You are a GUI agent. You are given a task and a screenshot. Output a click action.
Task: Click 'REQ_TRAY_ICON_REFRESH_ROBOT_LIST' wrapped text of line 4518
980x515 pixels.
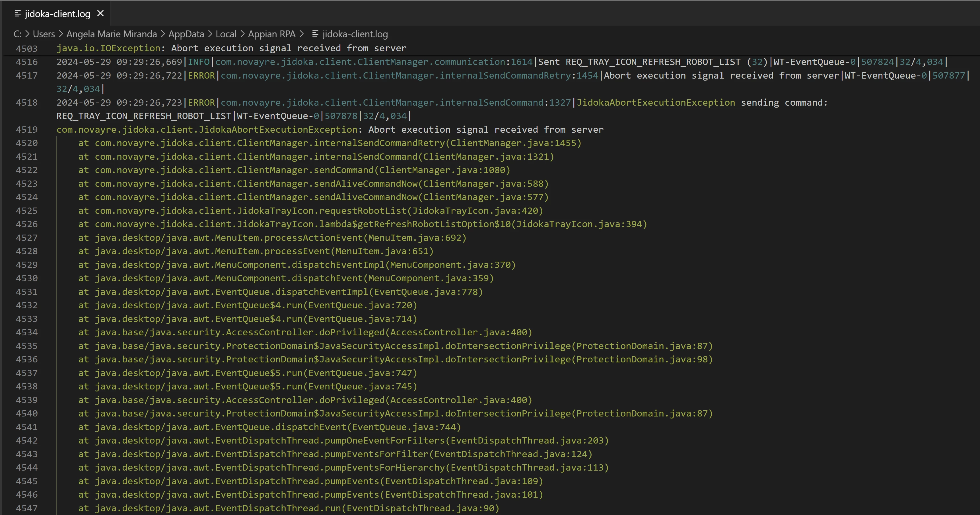point(144,116)
